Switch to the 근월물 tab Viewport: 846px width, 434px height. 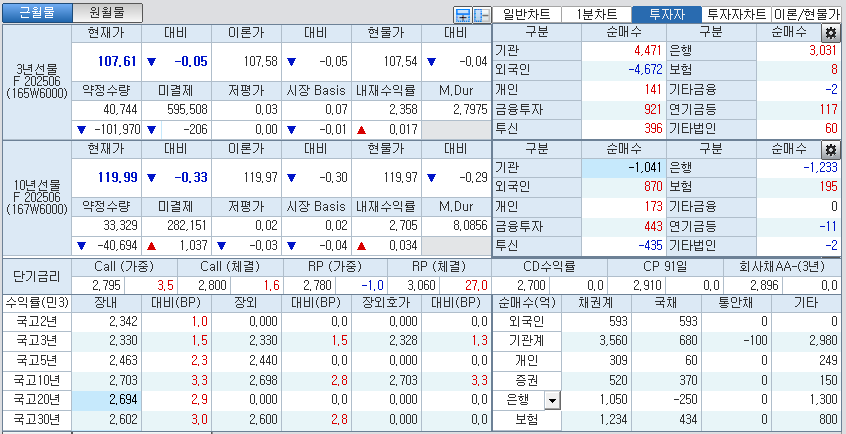pyautogui.click(x=37, y=13)
